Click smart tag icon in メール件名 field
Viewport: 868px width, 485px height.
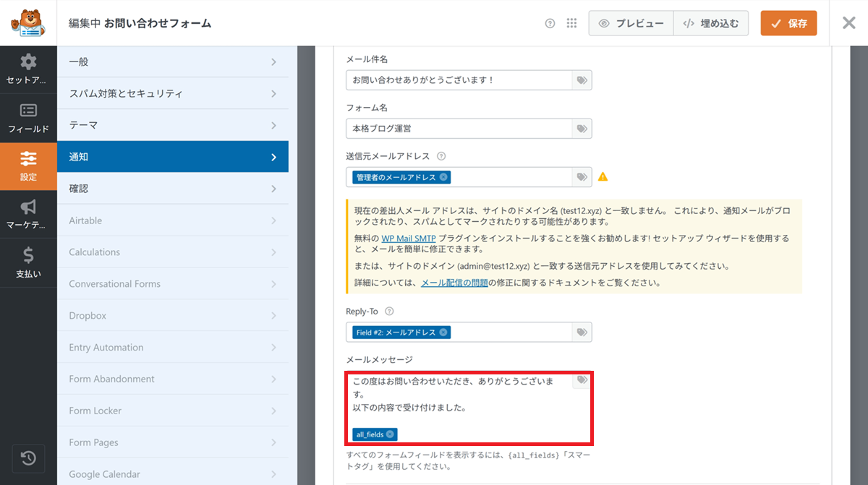[582, 80]
